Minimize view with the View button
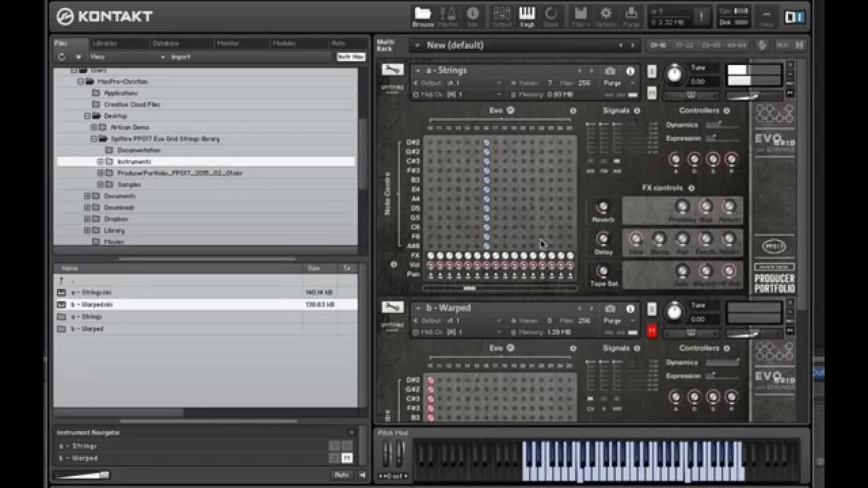Screen dimensions: 868x488 [x=766, y=17]
